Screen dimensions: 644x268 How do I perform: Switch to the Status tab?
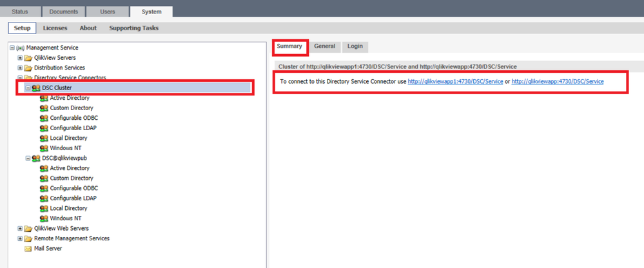pos(20,12)
